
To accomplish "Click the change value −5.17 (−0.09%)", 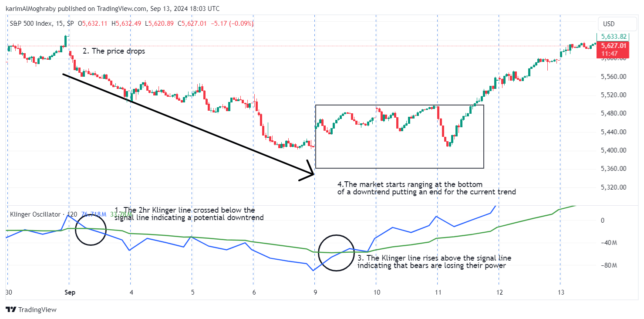I will point(232,23).
